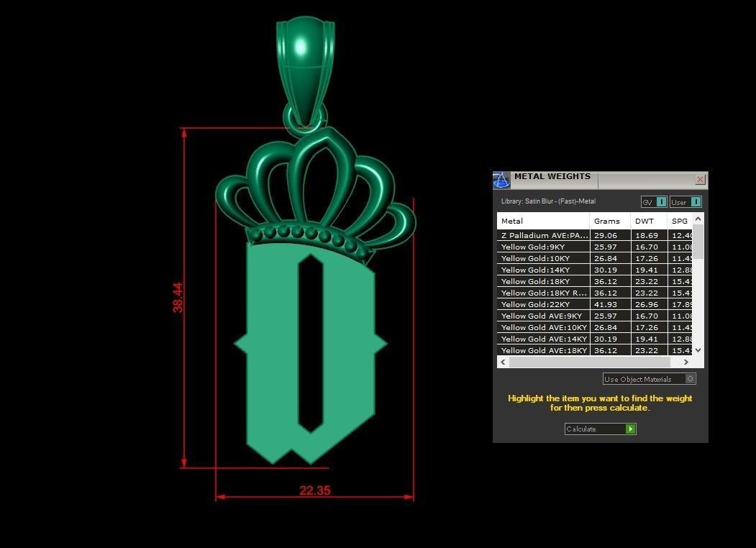Select the Yellow Gold:22KY row
Screen dimensions: 756x548
click(596, 305)
